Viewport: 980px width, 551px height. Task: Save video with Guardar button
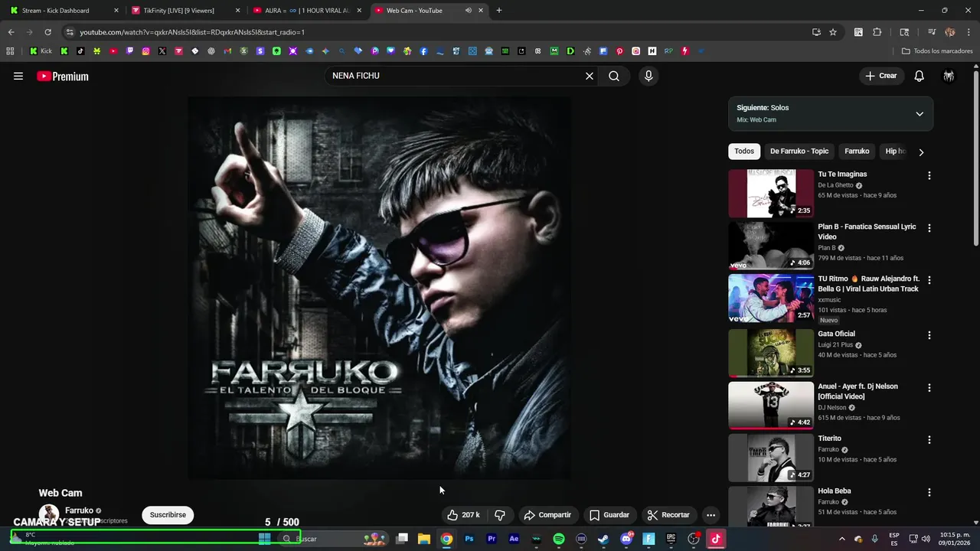tap(609, 515)
